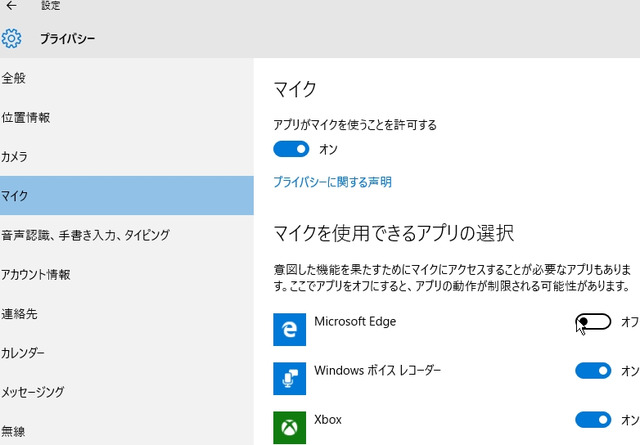The width and height of the screenshot is (640, 445).
Task: Disable microphone for Windows ボイス レコーダー
Action: tap(593, 371)
